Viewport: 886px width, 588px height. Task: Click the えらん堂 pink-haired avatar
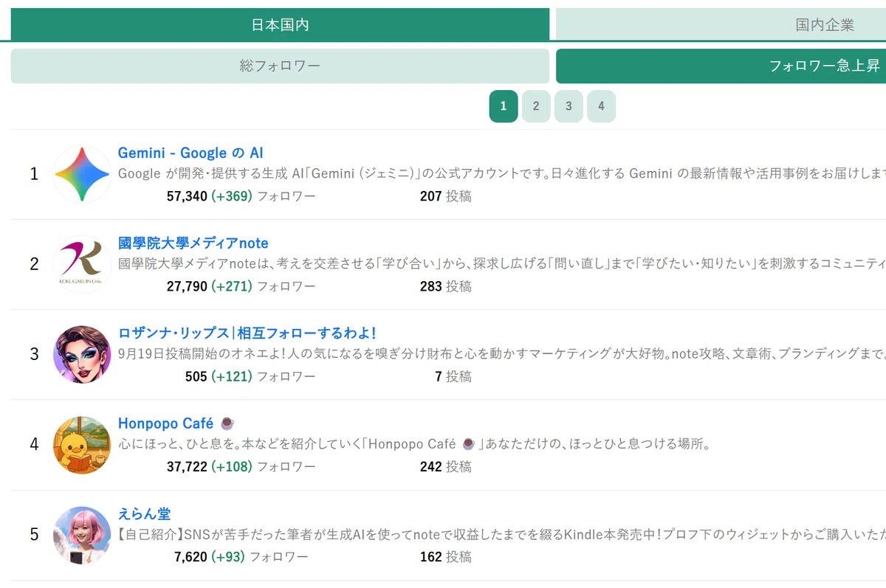pyautogui.click(x=82, y=534)
